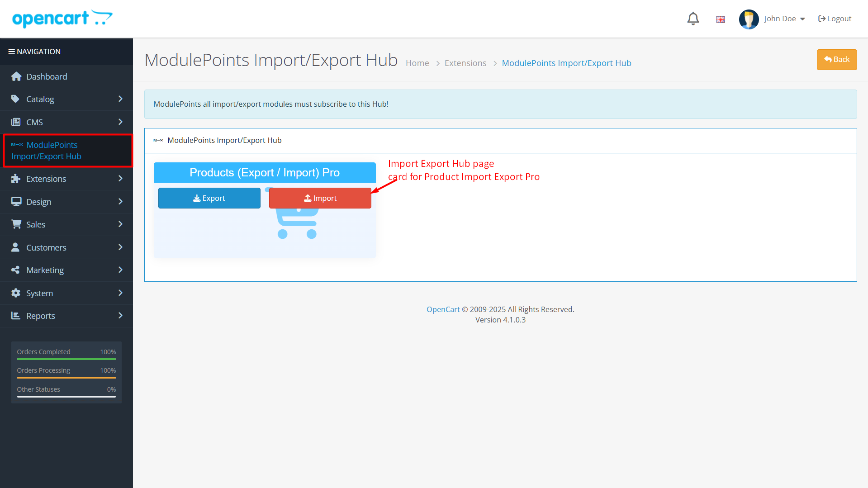Click John Doe's profile avatar
Screen dimensions: 868x488
[x=749, y=19]
